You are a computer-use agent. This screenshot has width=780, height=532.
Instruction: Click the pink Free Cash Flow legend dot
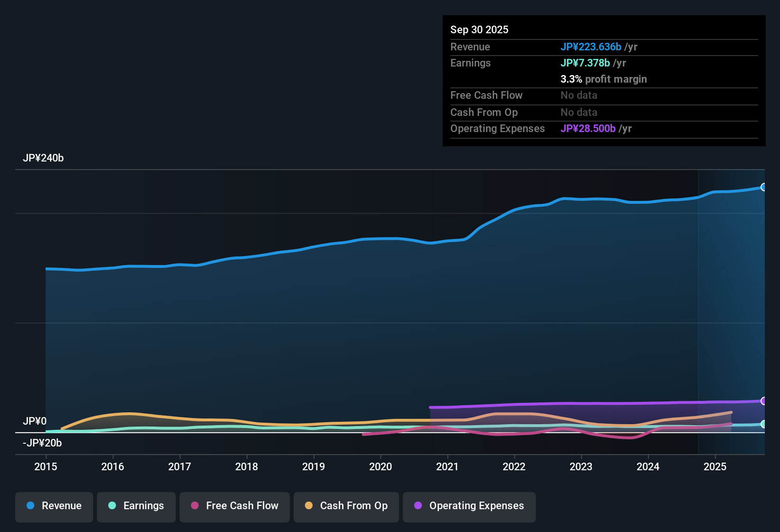click(194, 506)
